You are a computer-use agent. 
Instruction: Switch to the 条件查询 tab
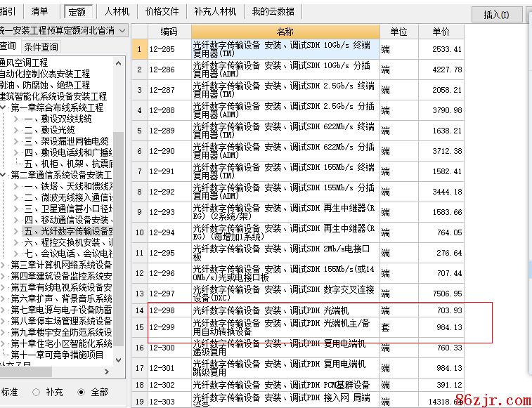click(41, 47)
